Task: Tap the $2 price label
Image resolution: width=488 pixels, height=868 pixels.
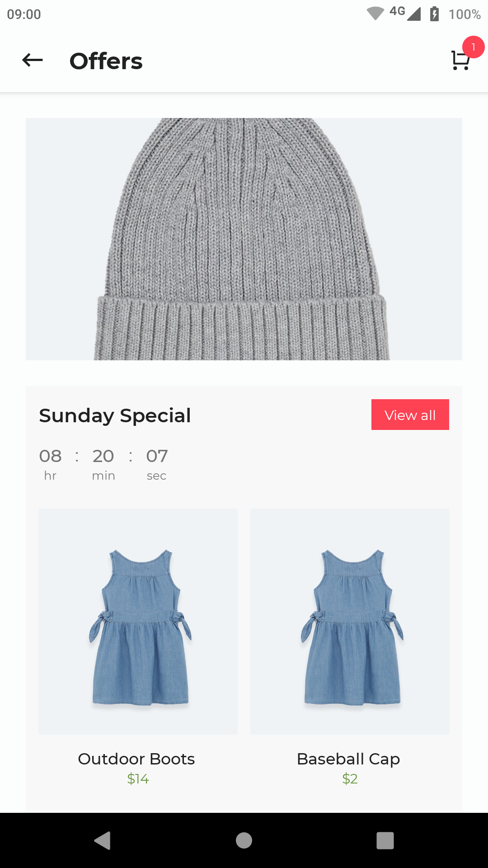Action: point(350,779)
